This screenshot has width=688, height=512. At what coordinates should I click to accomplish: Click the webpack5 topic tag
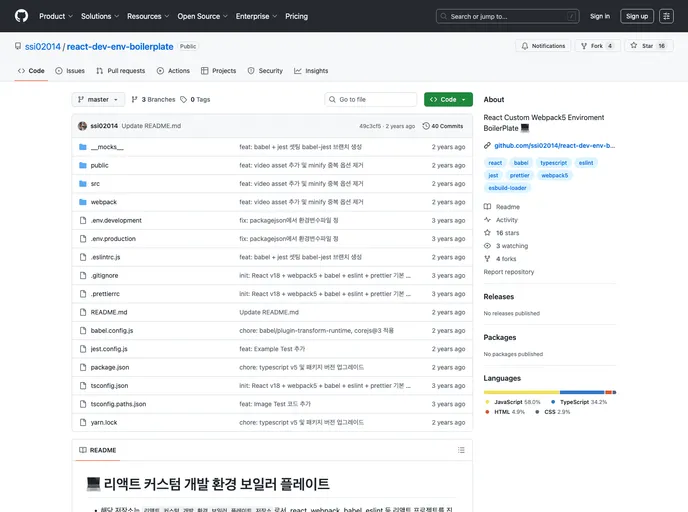coord(554,175)
